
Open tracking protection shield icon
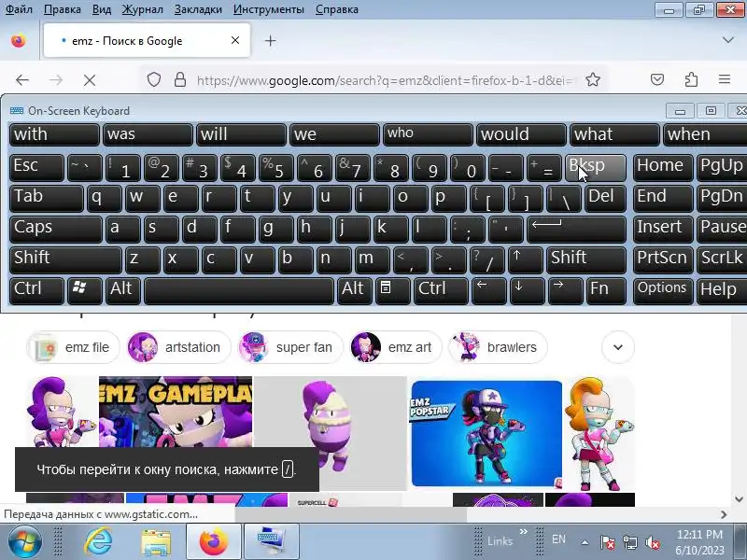(154, 79)
